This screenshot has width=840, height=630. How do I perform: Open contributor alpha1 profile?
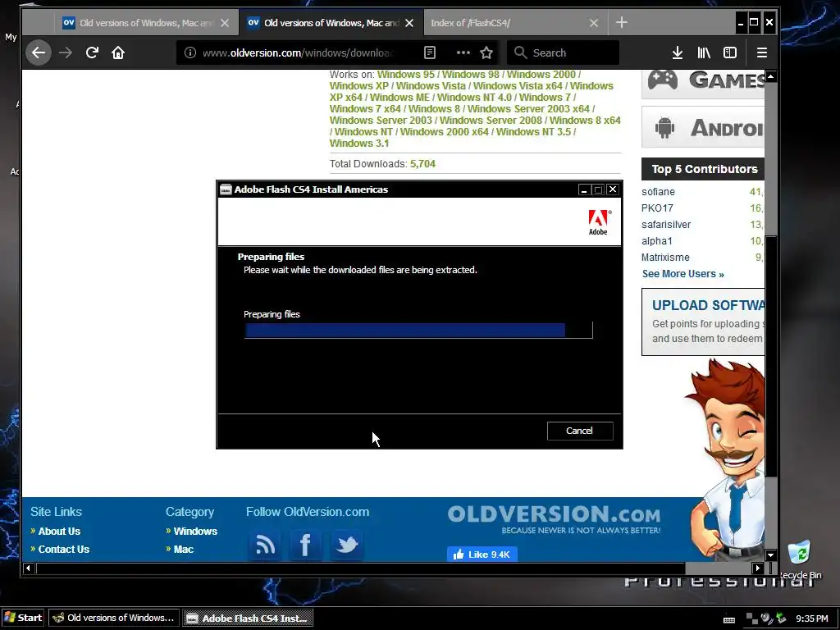pos(657,241)
